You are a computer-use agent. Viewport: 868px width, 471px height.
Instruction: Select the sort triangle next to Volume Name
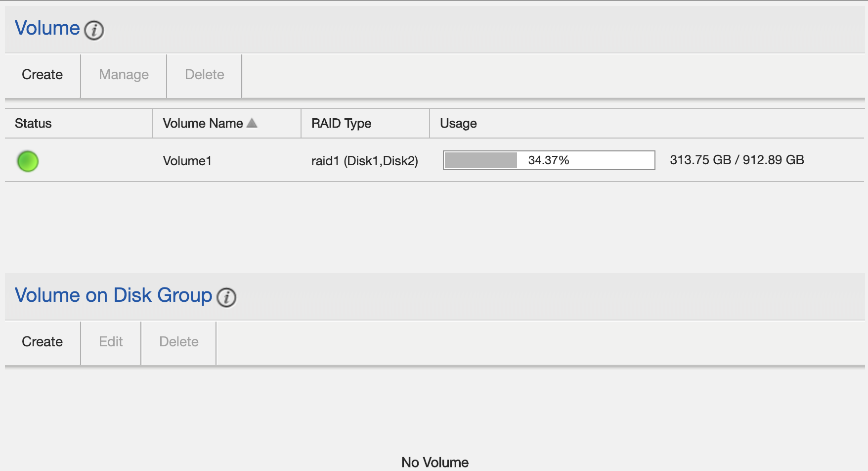pos(253,123)
